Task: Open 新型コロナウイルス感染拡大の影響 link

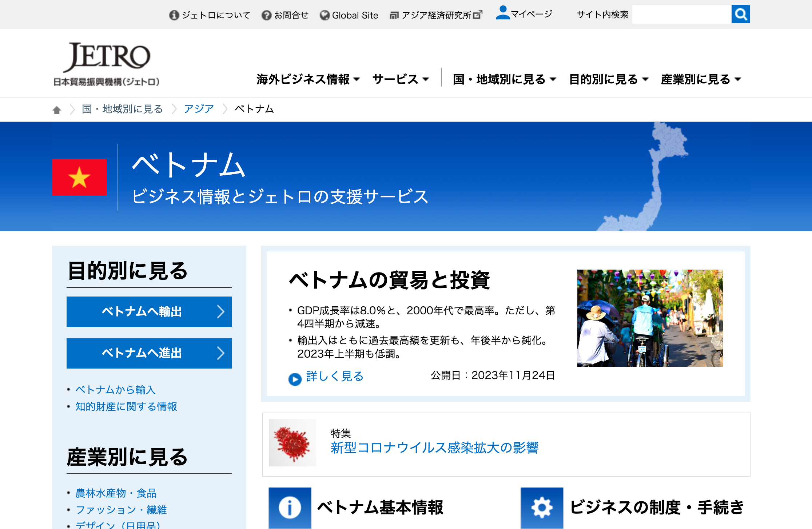Action: point(434,448)
